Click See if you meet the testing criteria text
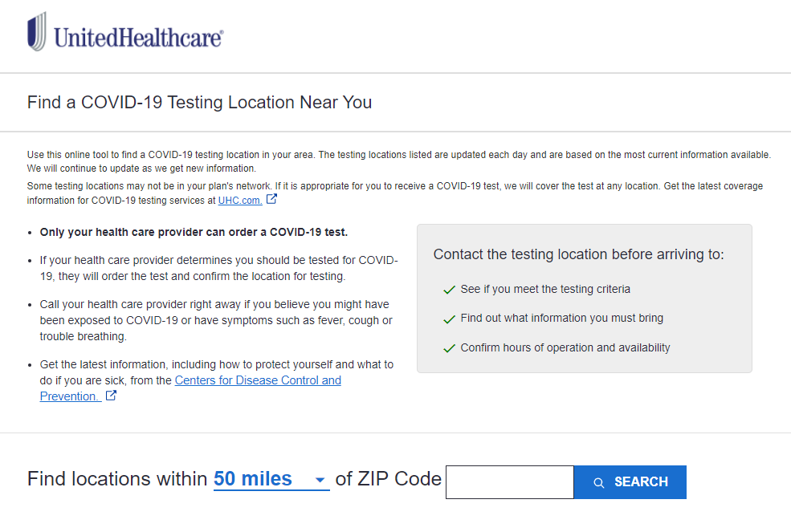Viewport: 791px width, 532px height. [x=545, y=289]
